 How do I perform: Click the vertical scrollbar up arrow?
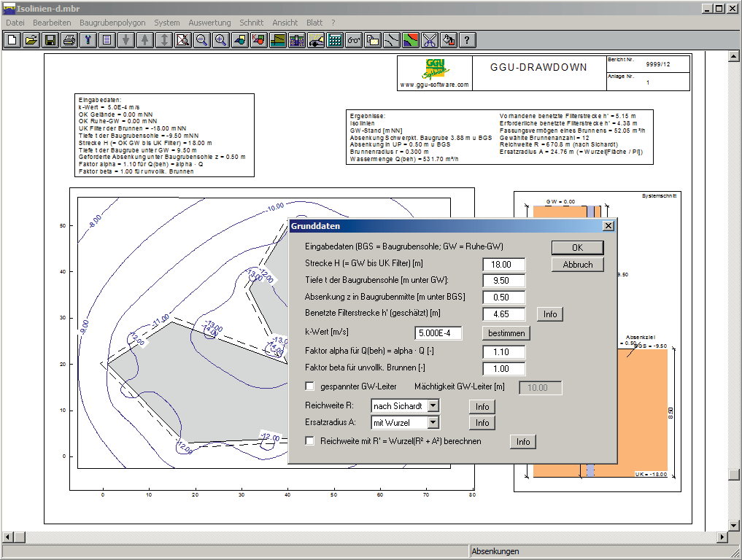coord(733,56)
